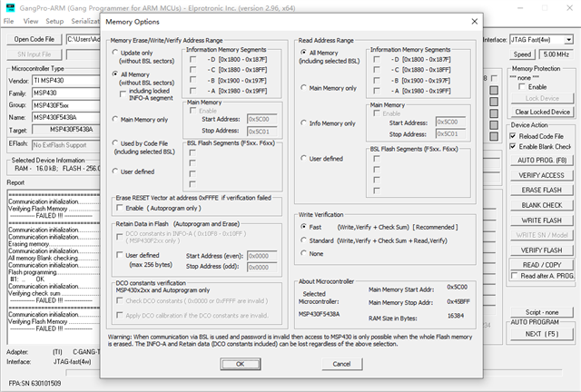Select User defined write address range

115,171
